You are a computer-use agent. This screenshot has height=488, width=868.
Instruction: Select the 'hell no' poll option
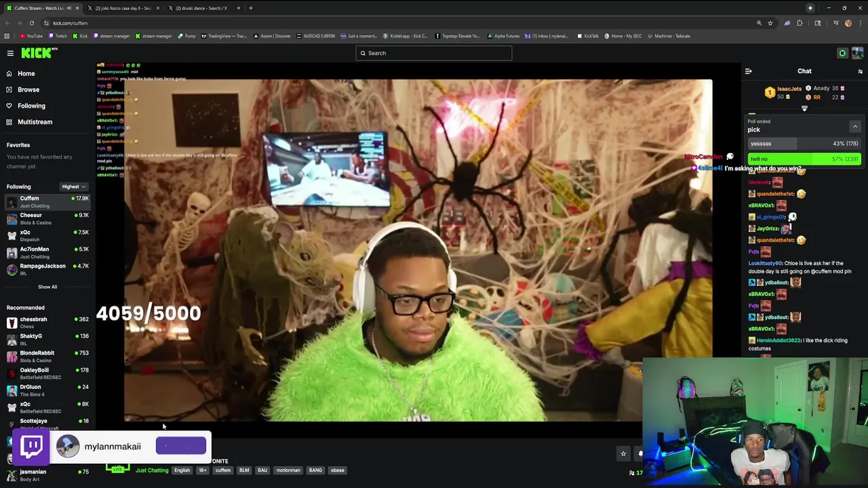tap(804, 159)
